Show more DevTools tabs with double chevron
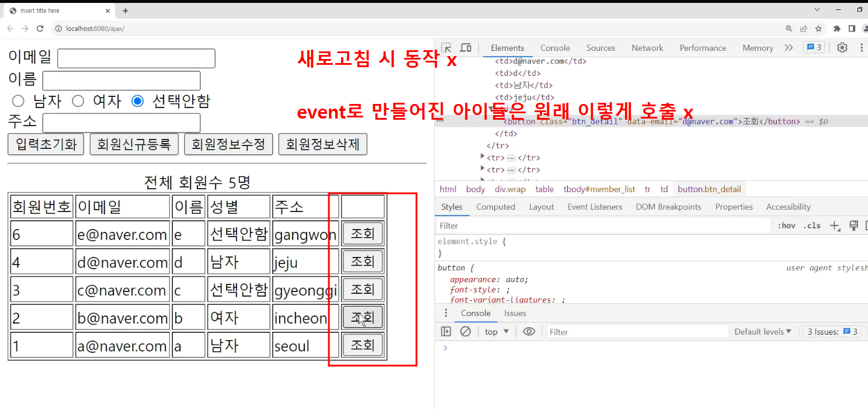 [789, 48]
